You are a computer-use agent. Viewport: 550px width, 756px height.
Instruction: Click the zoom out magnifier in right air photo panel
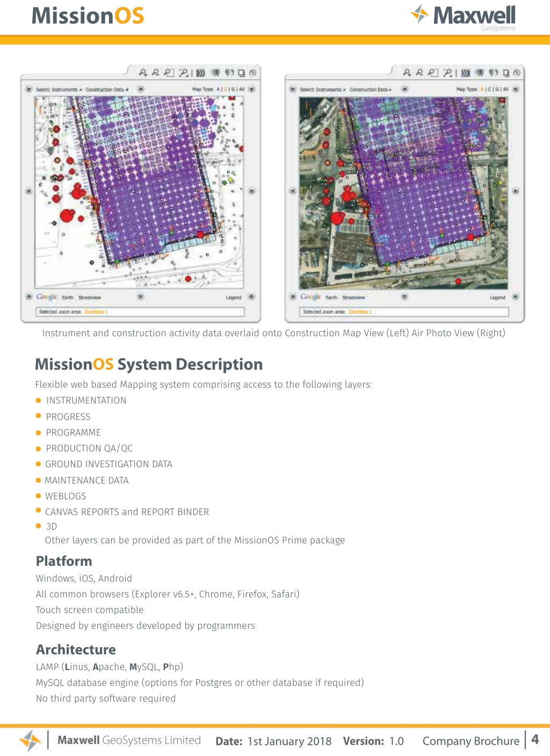(x=419, y=72)
